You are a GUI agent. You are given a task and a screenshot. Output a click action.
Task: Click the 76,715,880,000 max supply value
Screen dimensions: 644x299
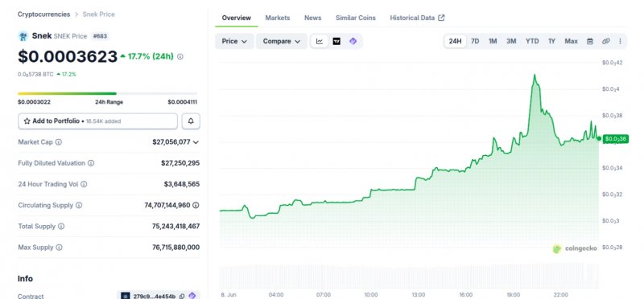click(175, 248)
